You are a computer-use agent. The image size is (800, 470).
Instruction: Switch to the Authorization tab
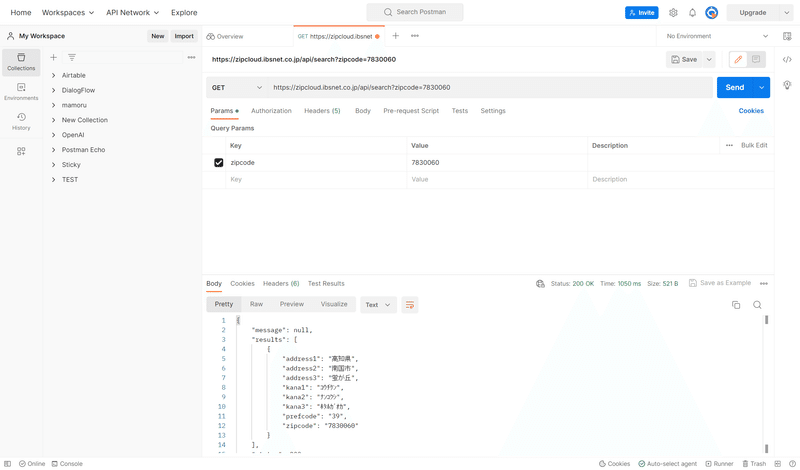click(x=271, y=111)
